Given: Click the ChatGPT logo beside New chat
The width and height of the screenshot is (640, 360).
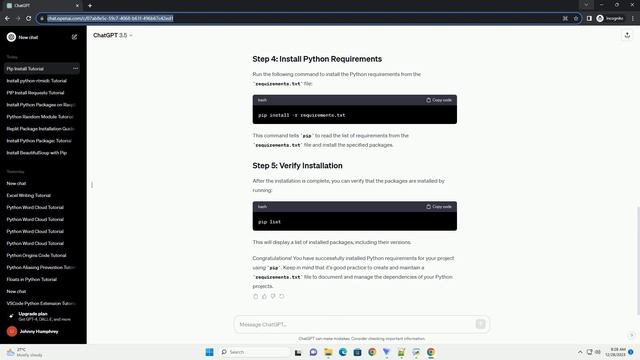Looking at the screenshot, I should (11, 37).
